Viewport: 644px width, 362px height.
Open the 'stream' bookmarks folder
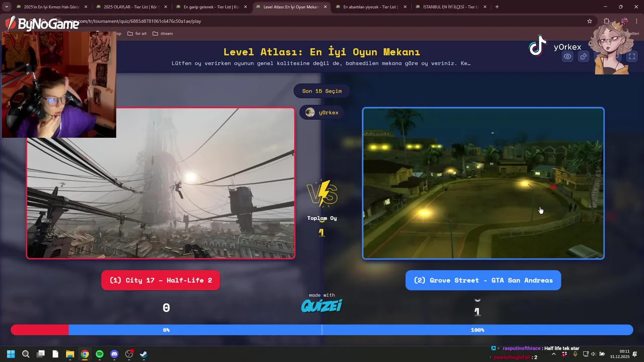(163, 34)
